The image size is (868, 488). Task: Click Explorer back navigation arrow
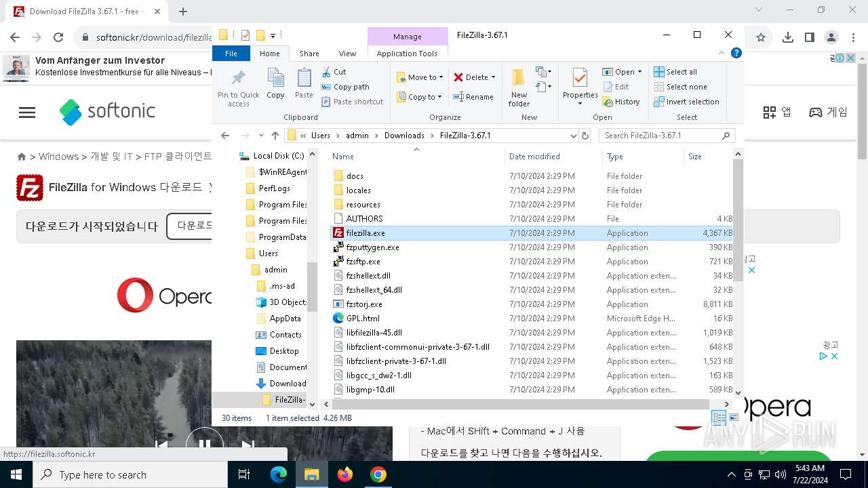(226, 136)
